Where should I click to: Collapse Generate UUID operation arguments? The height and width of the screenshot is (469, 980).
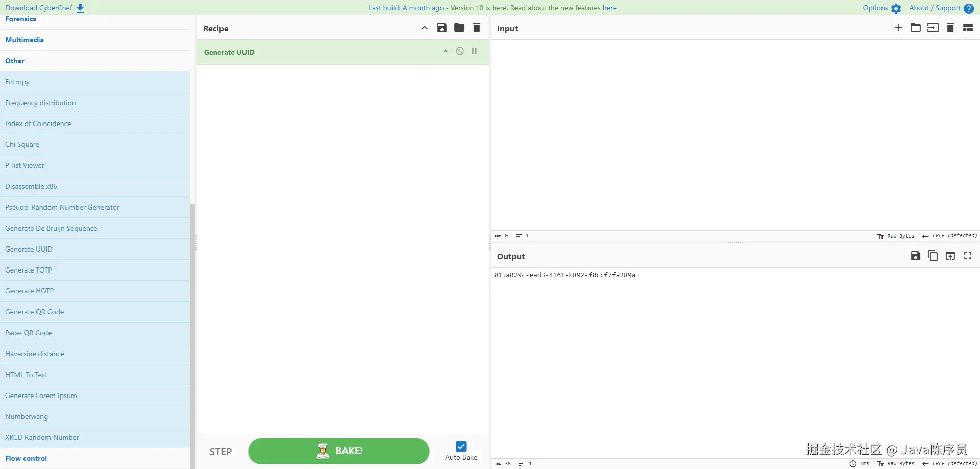(446, 52)
